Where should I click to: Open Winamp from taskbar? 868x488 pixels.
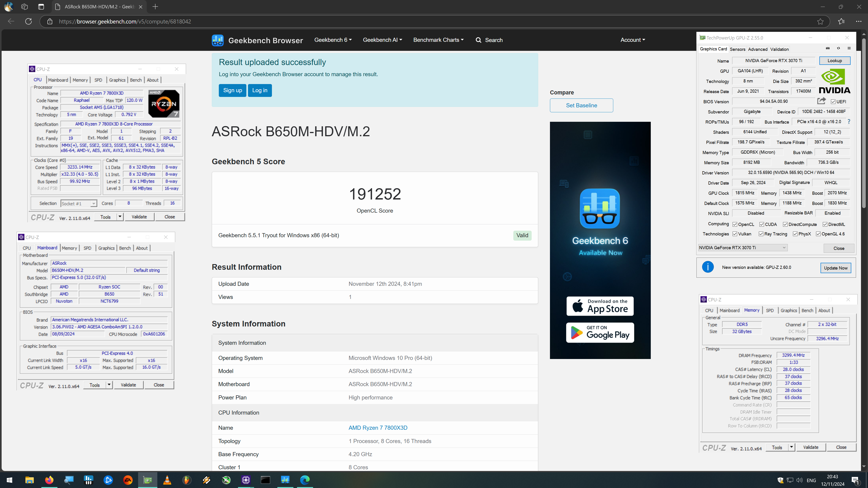[207, 480]
